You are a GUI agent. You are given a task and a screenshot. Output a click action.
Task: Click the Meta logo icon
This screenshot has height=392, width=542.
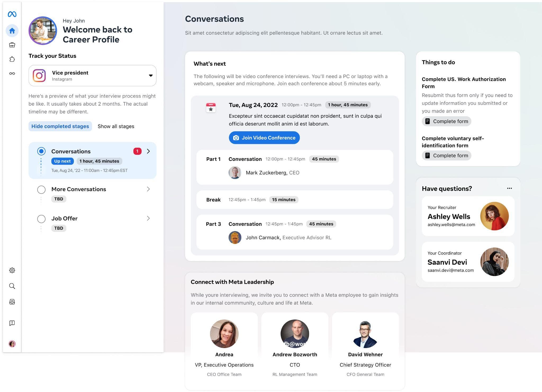click(12, 14)
